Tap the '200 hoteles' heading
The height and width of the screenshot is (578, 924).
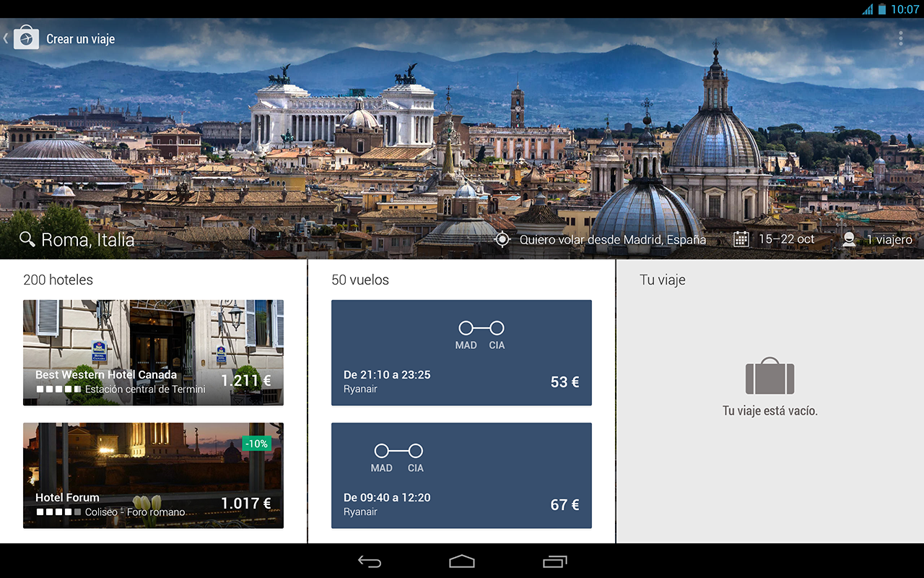58,280
